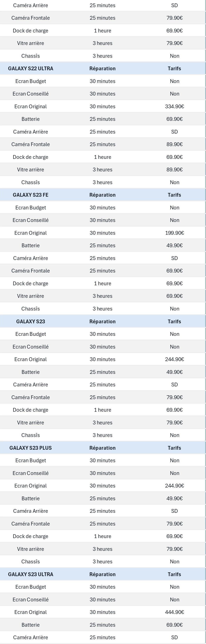Select the Réparation header of GALAXY S23

[102, 322]
